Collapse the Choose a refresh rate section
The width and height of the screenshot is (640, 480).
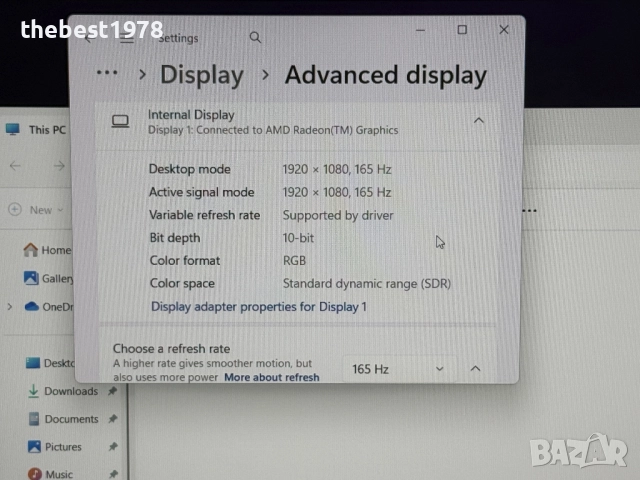coord(475,369)
